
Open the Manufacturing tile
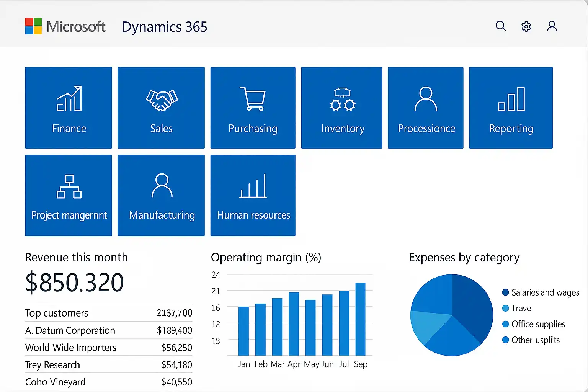click(x=161, y=195)
